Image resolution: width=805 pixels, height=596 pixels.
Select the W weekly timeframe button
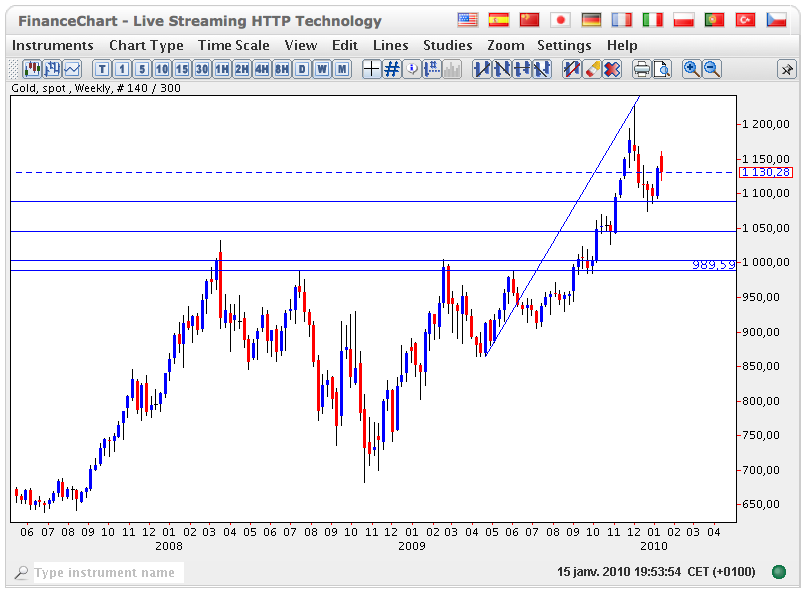point(322,69)
